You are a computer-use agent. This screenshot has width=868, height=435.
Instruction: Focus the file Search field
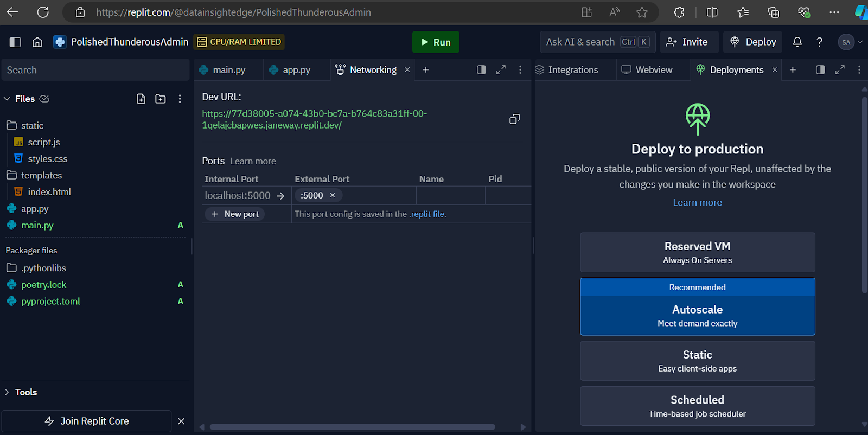[x=95, y=70]
